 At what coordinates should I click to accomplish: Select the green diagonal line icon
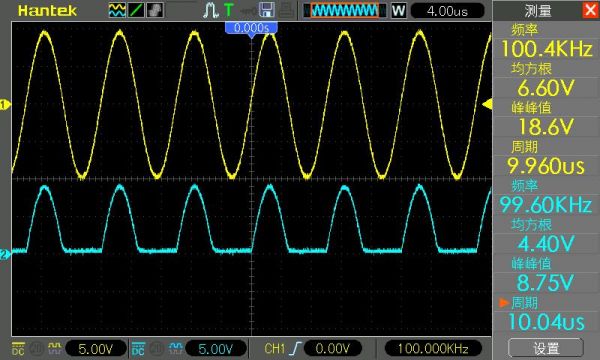point(135,10)
